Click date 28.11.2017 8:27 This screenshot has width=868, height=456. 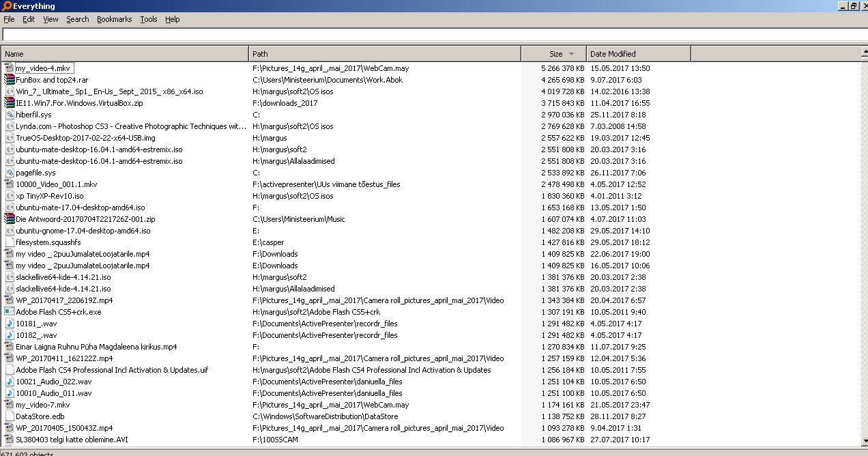[x=620, y=416]
